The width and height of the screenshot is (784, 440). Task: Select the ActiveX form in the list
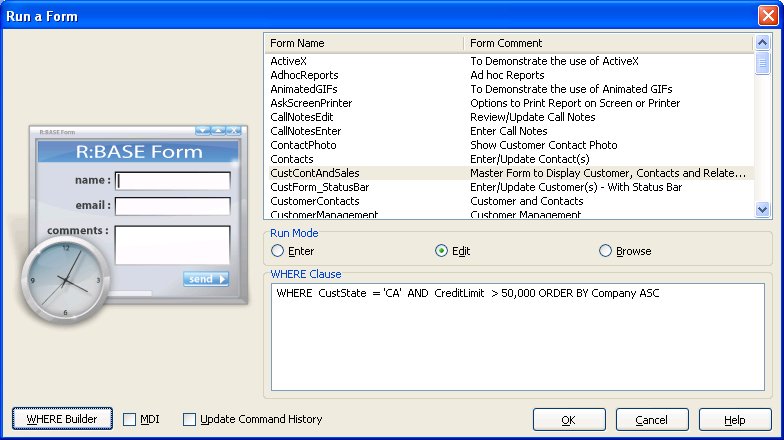(x=289, y=61)
